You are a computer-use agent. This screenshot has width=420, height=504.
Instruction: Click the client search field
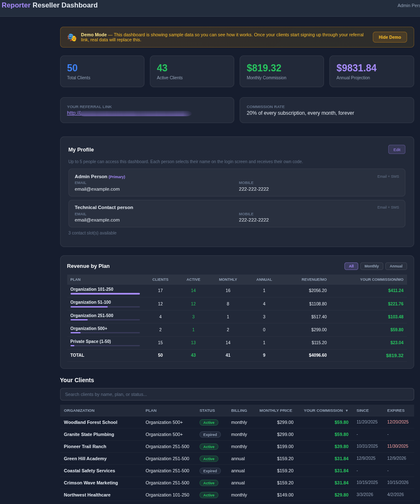(237, 394)
